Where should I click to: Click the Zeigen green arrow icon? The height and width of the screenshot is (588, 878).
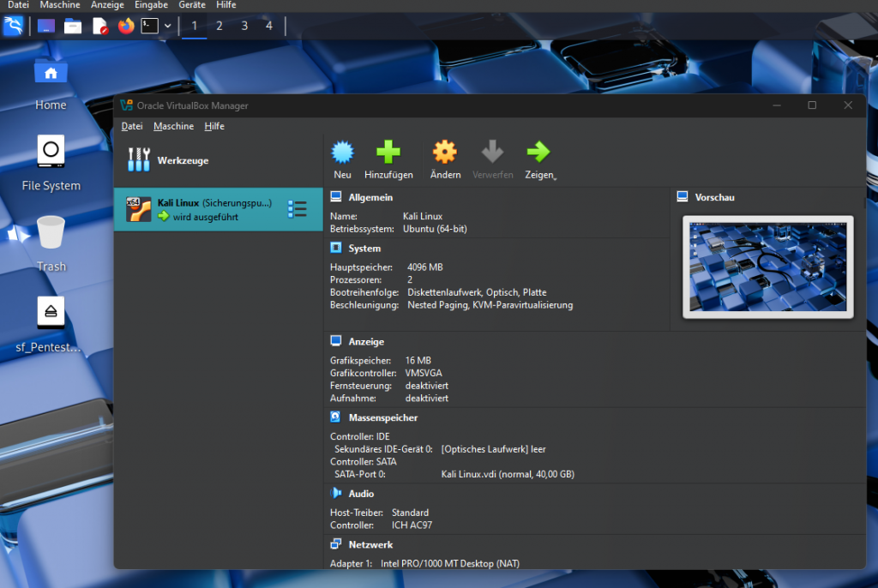pyautogui.click(x=538, y=153)
